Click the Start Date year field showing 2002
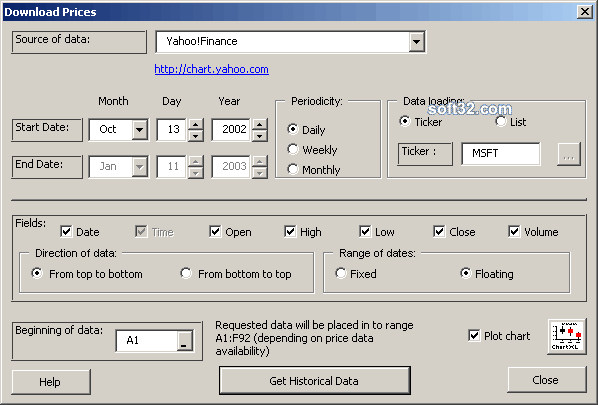598x405 pixels. pyautogui.click(x=231, y=130)
